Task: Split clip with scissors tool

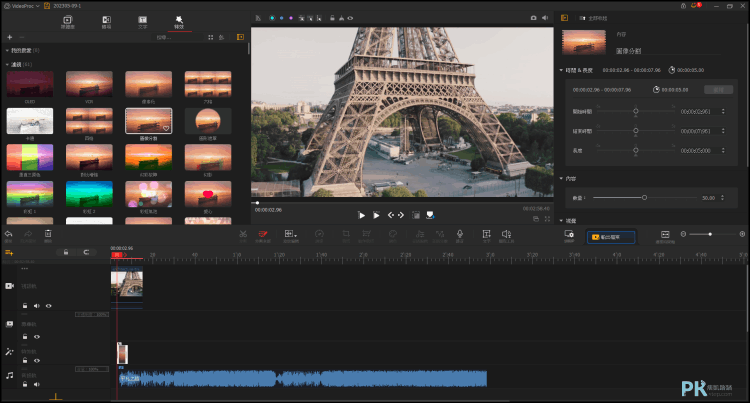Action: [243, 234]
